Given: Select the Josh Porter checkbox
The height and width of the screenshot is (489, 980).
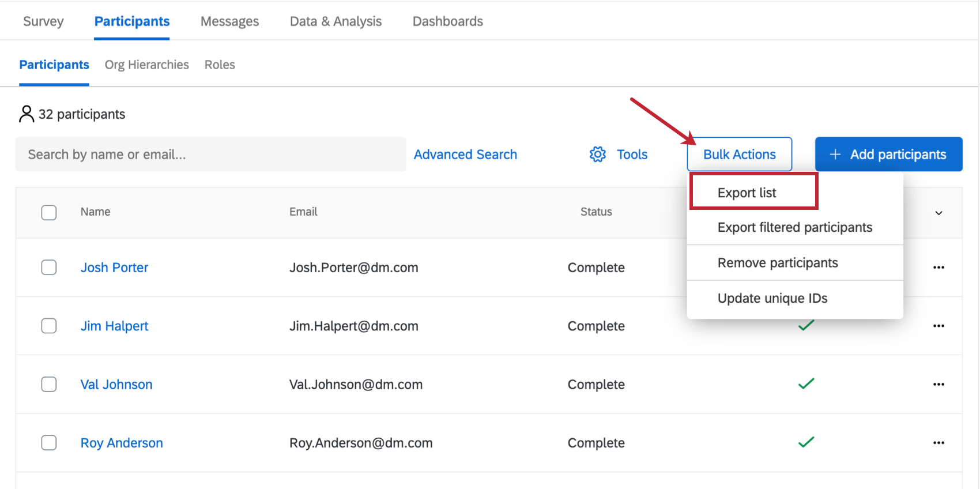Looking at the screenshot, I should (49, 268).
